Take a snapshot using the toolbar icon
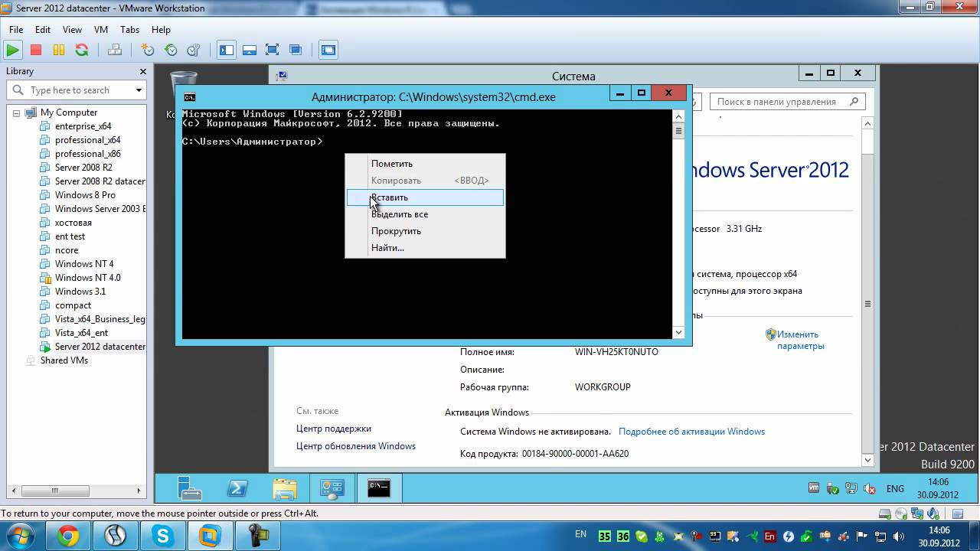This screenshot has width=980, height=551. click(x=148, y=50)
